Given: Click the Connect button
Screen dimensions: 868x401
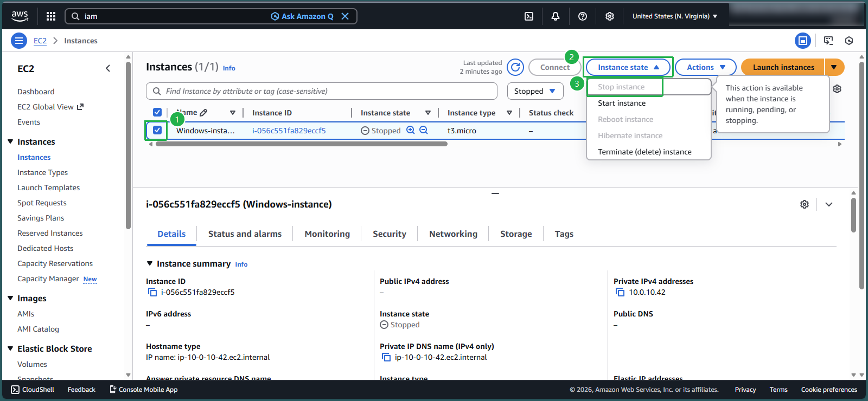Looking at the screenshot, I should pos(555,67).
